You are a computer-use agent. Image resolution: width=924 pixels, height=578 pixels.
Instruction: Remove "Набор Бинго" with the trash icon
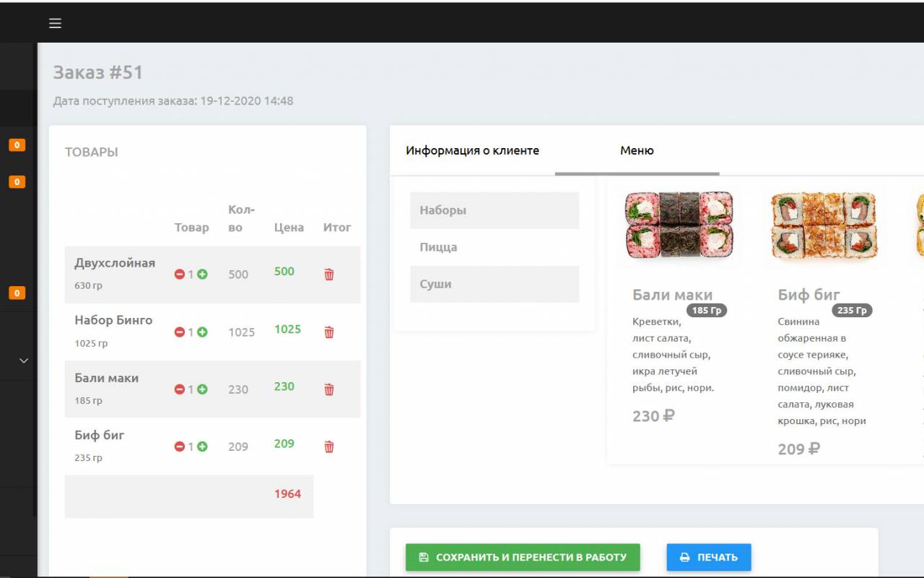tap(328, 332)
